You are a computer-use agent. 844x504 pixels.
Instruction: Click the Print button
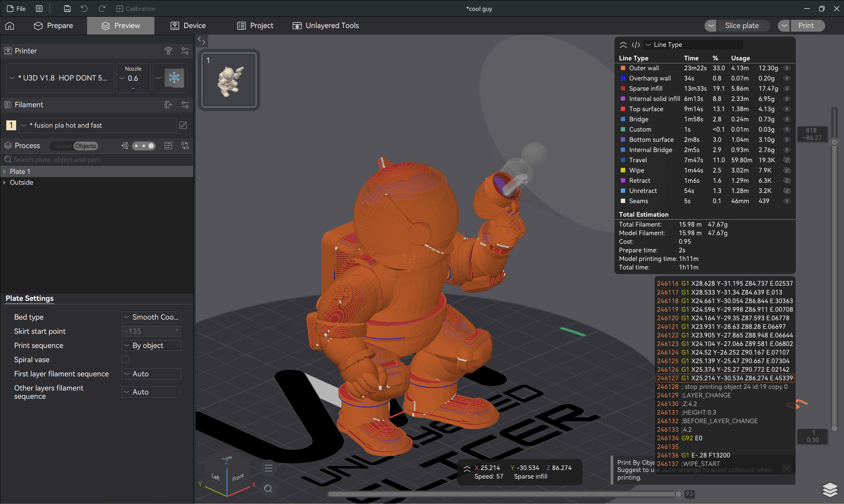click(x=807, y=26)
